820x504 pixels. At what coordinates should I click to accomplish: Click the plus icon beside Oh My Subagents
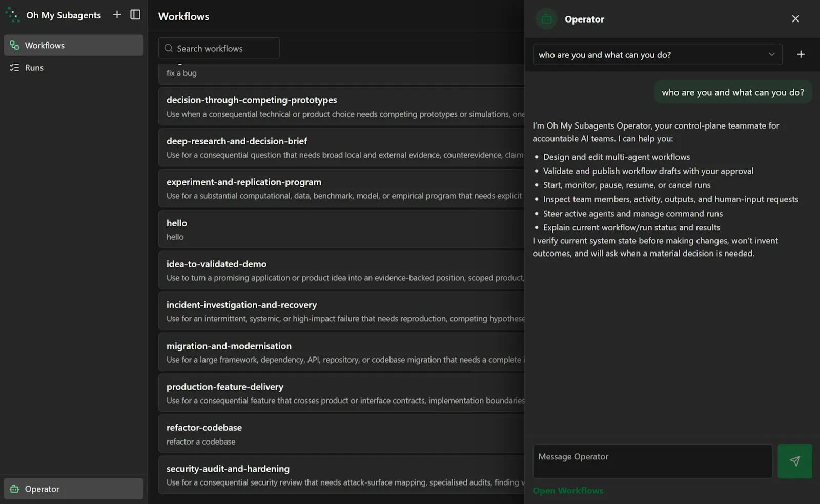[117, 15]
